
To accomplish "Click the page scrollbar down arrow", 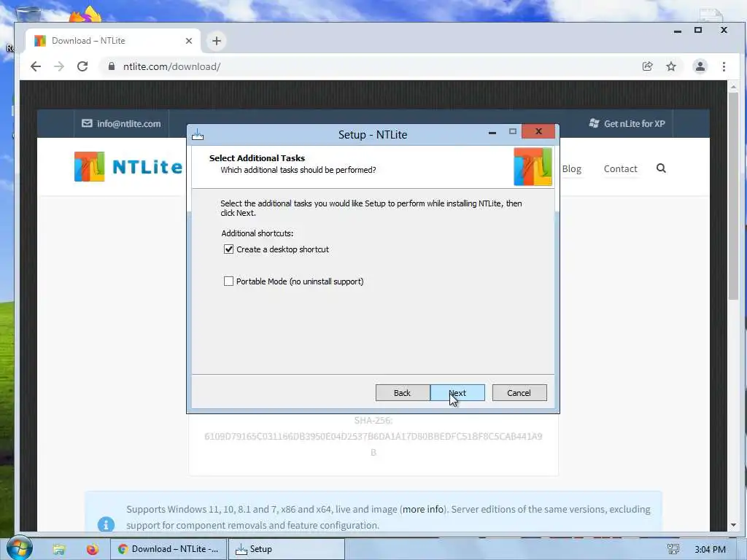I will pyautogui.click(x=733, y=525).
